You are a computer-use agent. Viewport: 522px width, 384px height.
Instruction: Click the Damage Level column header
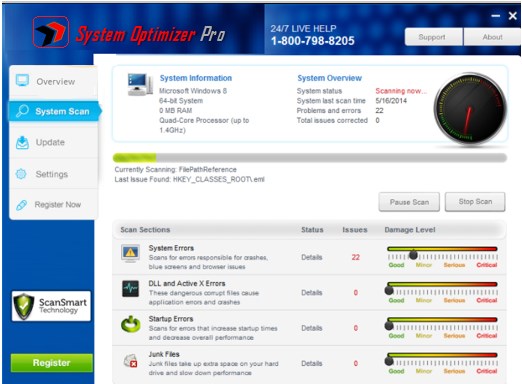(410, 230)
